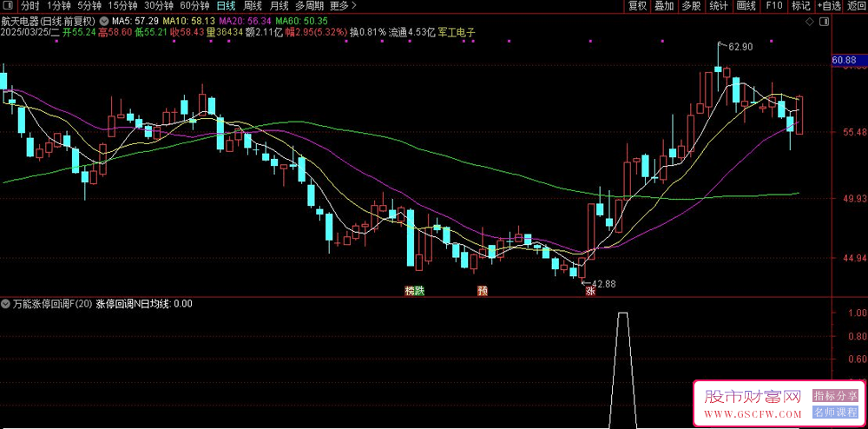Activate the 画线 drawing tool

[x=746, y=6]
